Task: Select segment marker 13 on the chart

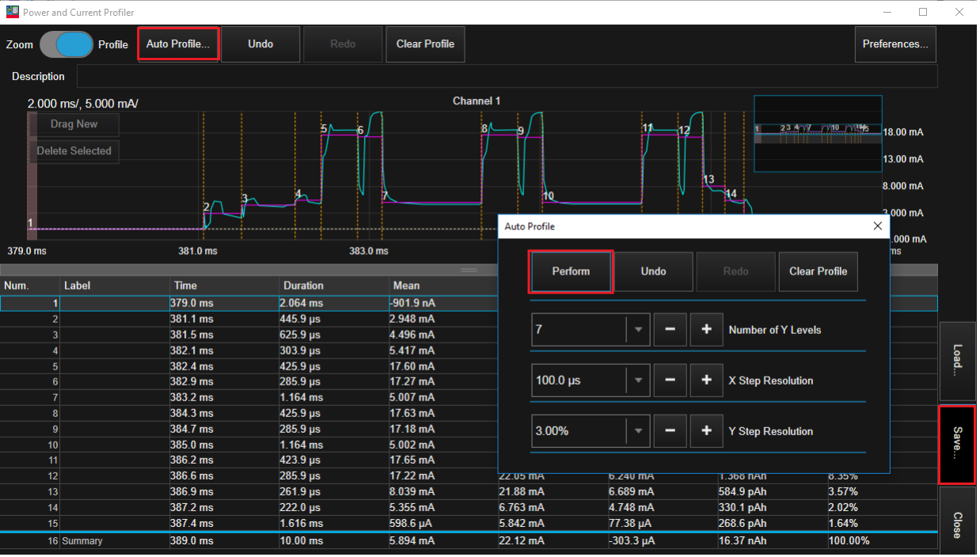Action: 708,180
